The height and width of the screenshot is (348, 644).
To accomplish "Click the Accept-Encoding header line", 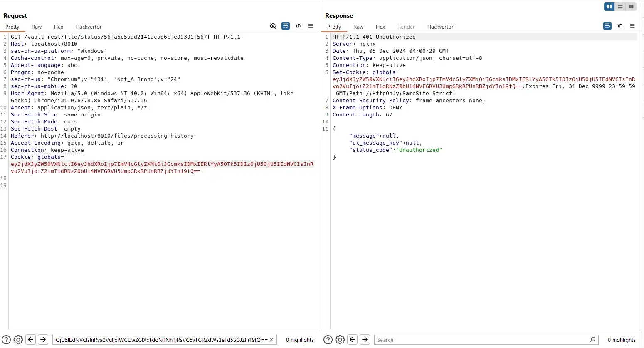I will click(67, 143).
